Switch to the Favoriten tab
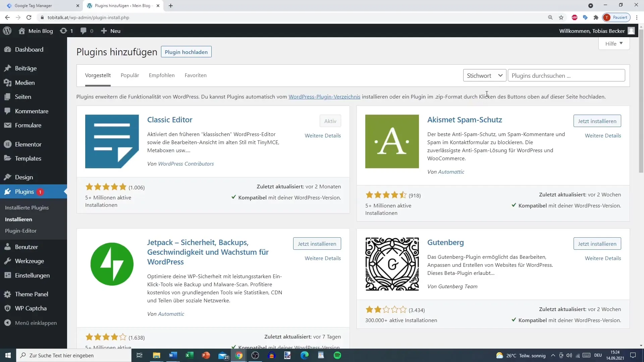 click(x=196, y=75)
